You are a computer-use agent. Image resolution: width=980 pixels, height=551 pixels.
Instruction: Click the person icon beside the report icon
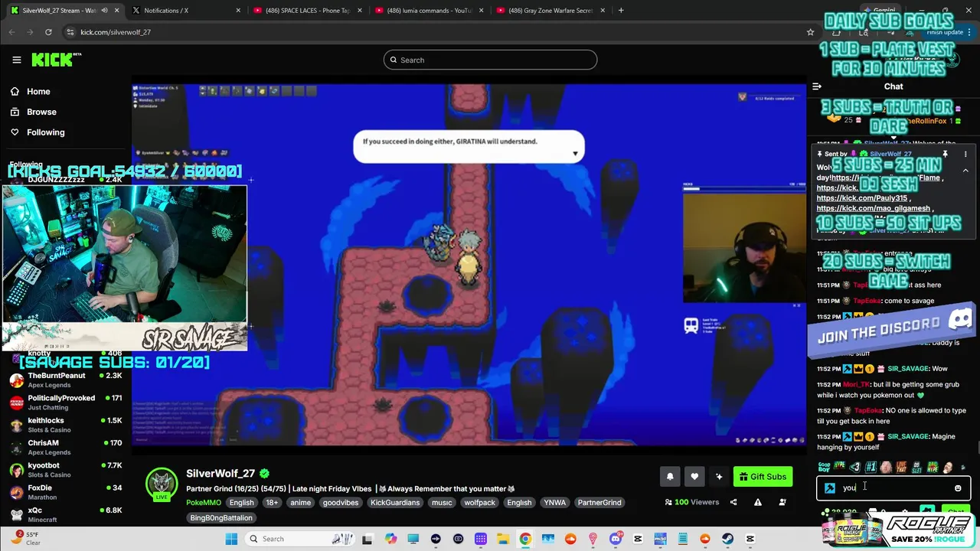point(782,503)
